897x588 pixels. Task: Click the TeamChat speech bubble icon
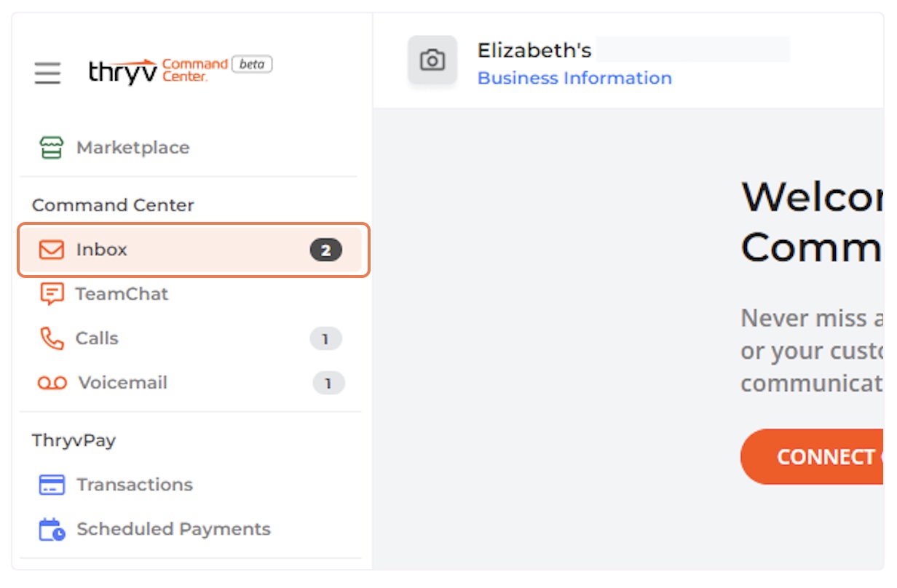tap(51, 294)
